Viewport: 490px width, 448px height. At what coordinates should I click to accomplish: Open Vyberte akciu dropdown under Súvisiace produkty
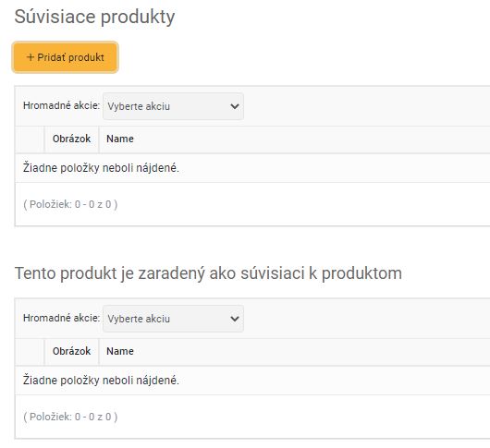(x=173, y=106)
